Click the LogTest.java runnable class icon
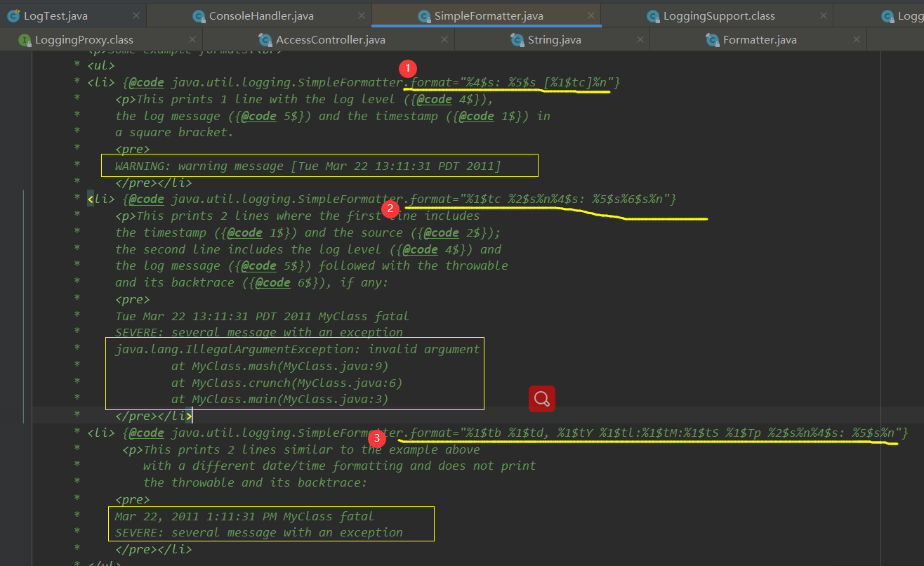This screenshot has height=566, width=924. coord(13,15)
